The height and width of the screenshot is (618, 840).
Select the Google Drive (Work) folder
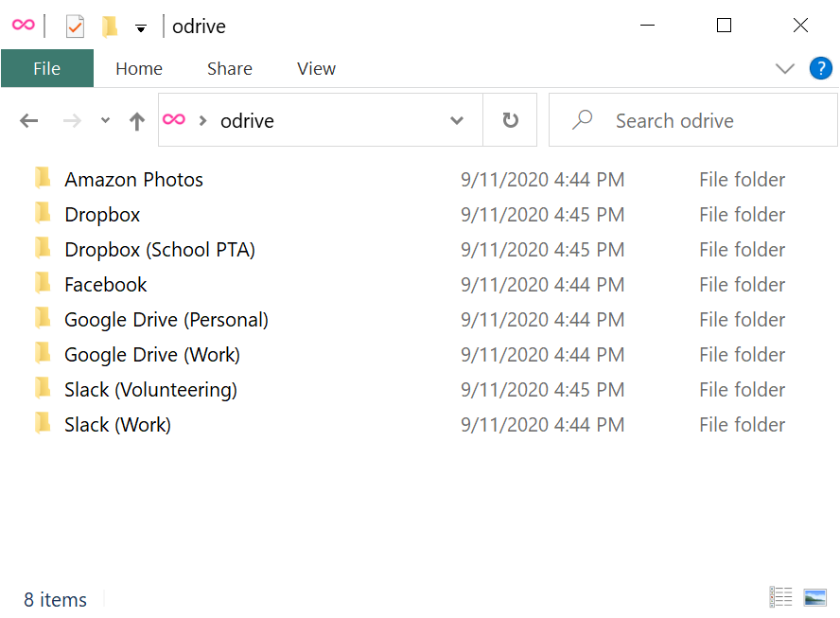[x=151, y=355]
